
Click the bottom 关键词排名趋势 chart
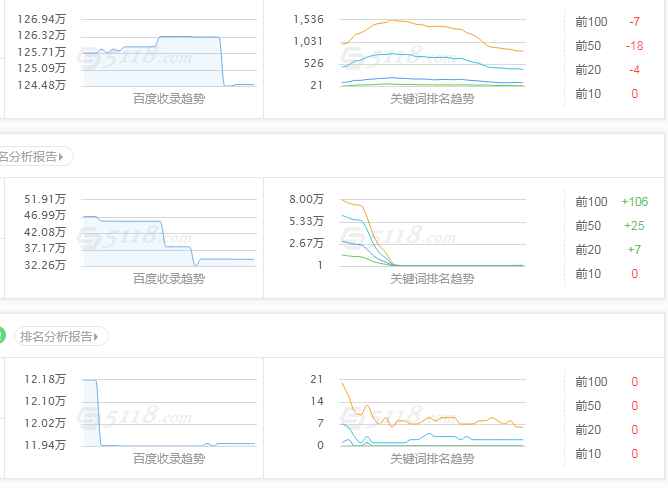pyautogui.click(x=432, y=412)
